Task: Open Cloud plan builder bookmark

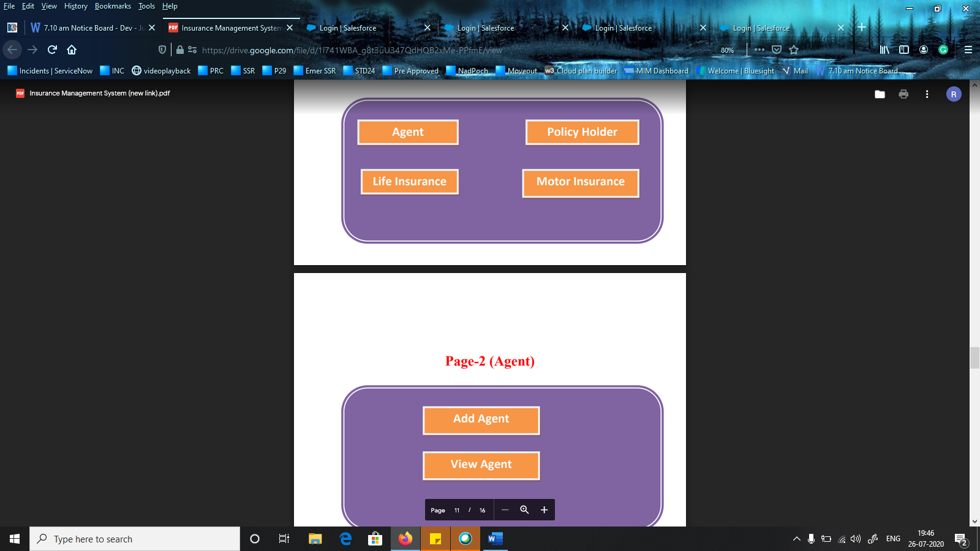Action: click(581, 71)
